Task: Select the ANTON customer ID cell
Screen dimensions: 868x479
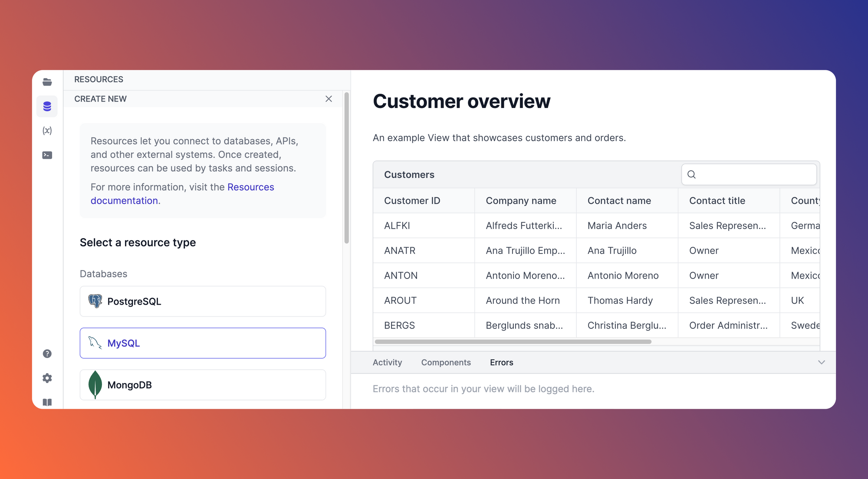Action: click(x=424, y=276)
